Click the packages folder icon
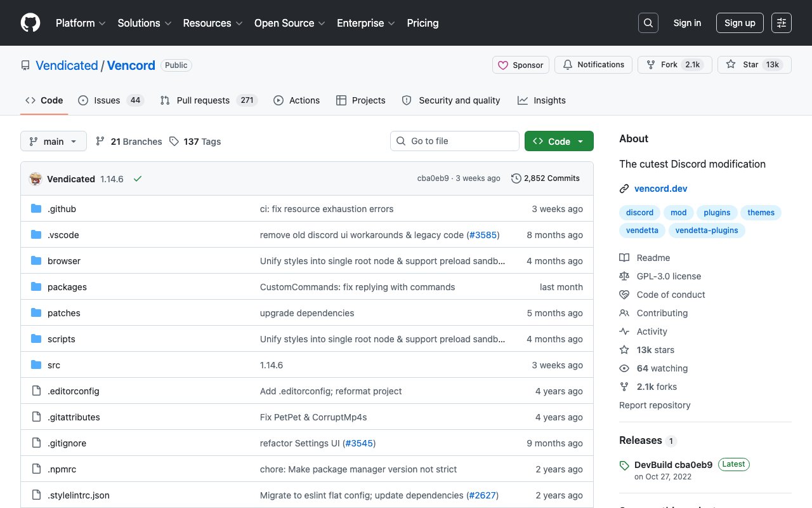Screen dimensions: 812x508 [36, 287]
